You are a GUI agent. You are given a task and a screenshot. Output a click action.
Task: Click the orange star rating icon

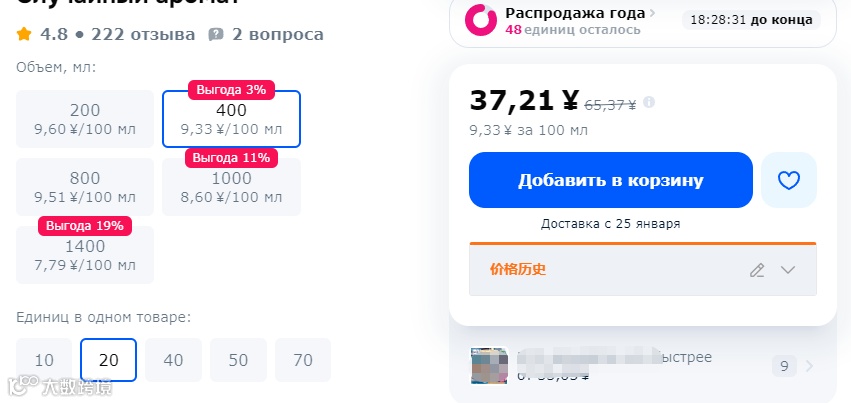pos(24,35)
